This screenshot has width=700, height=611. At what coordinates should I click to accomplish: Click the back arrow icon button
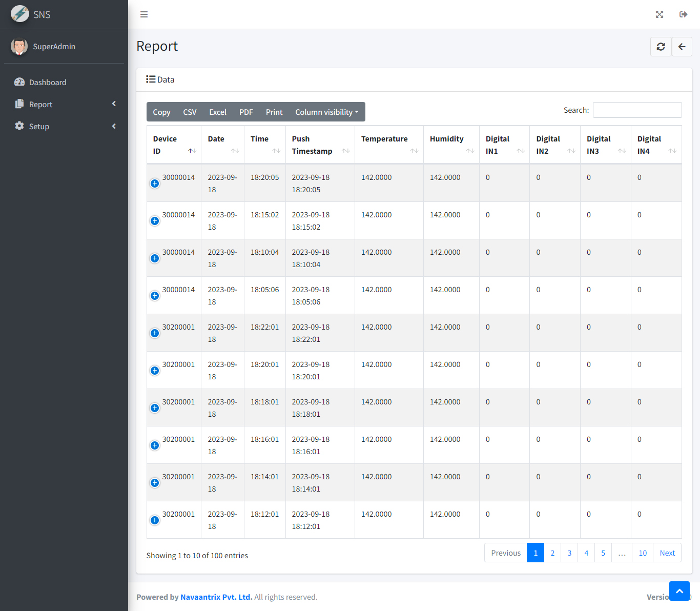pyautogui.click(x=682, y=47)
